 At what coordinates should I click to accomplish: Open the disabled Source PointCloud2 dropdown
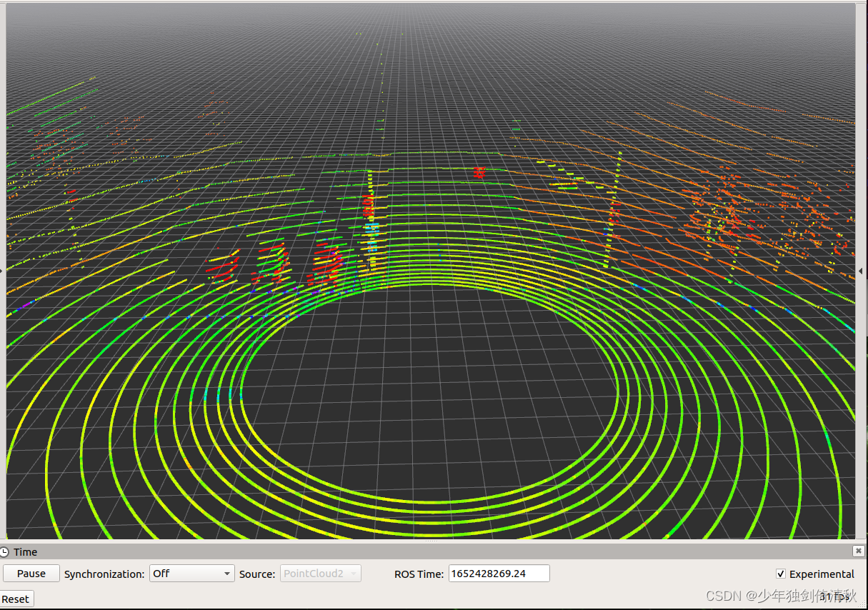coord(321,574)
